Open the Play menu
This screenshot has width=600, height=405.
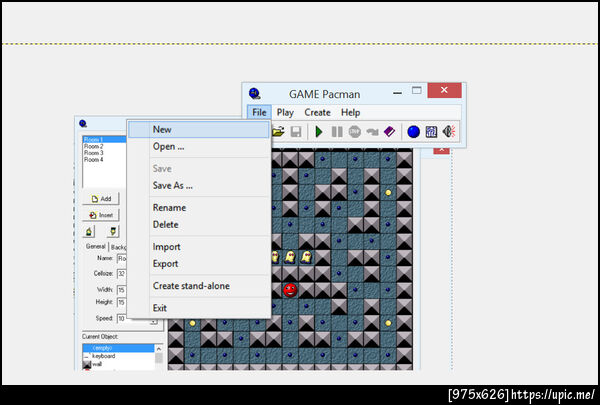click(x=285, y=113)
